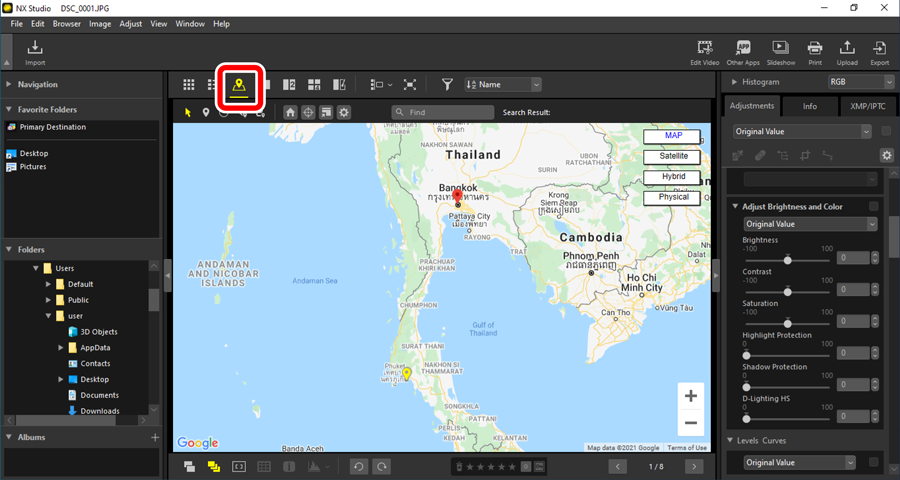
Task: Select MAP map type
Action: coord(672,136)
